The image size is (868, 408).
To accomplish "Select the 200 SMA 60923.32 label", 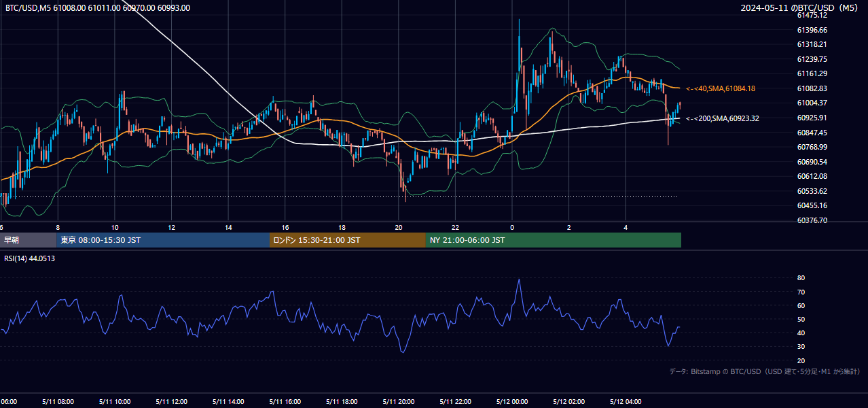I will [x=723, y=118].
